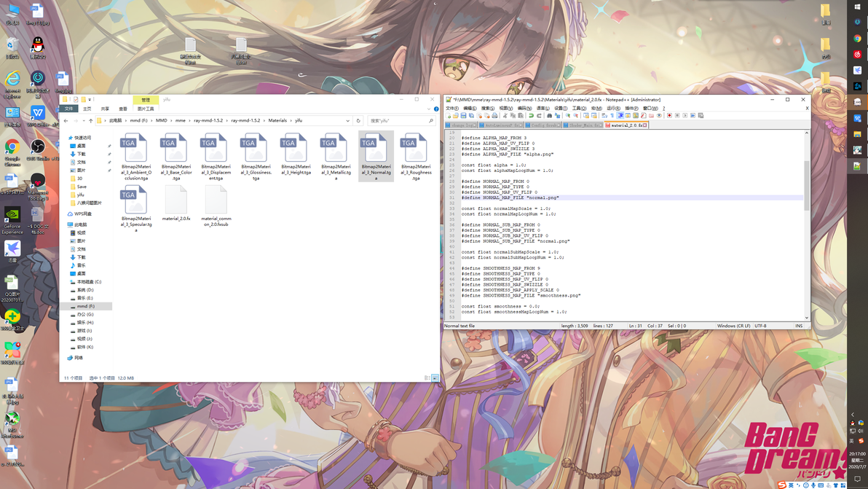
Task: Select mmd (F:) drive in navigation pane
Action: tap(86, 306)
